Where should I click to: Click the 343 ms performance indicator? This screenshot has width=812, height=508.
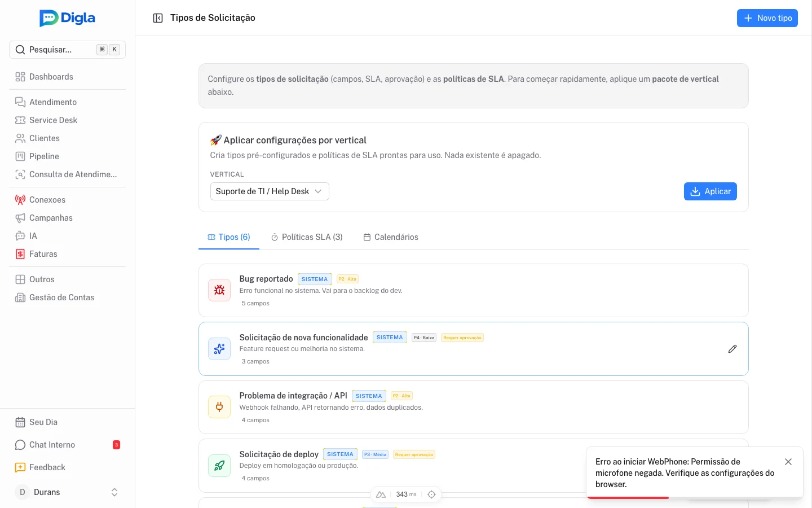tap(406, 494)
